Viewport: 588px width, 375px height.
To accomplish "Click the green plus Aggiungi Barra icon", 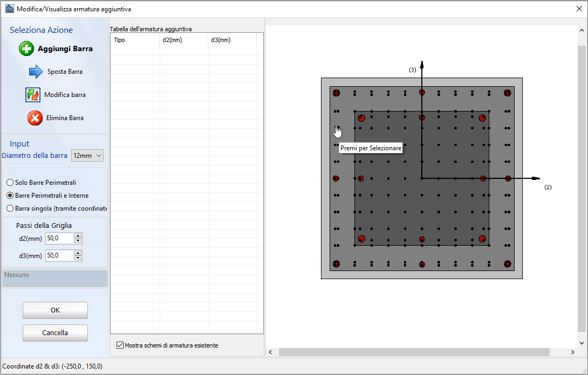I will (26, 48).
